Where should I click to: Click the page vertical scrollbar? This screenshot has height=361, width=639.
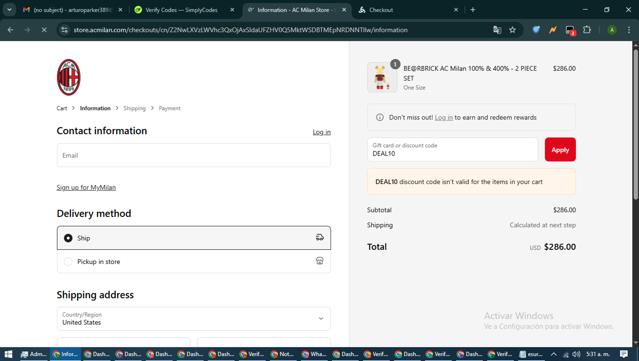(635, 124)
